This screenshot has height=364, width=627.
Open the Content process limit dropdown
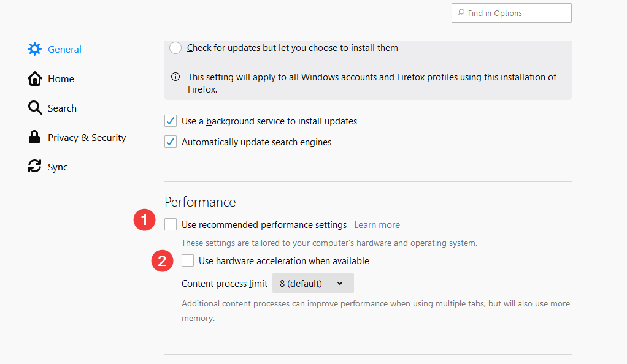point(313,283)
